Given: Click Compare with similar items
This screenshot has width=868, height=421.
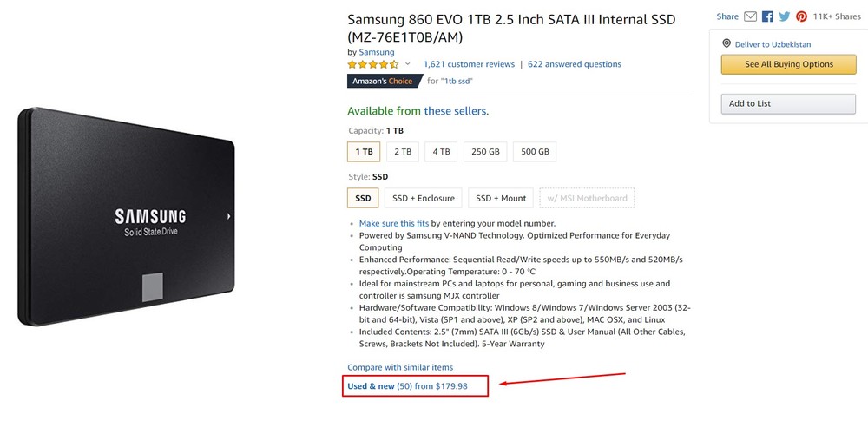Looking at the screenshot, I should pyautogui.click(x=400, y=367).
